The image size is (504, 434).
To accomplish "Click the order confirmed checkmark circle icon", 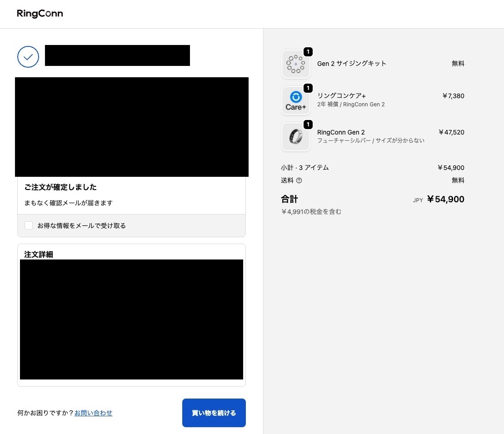I will tap(28, 57).
